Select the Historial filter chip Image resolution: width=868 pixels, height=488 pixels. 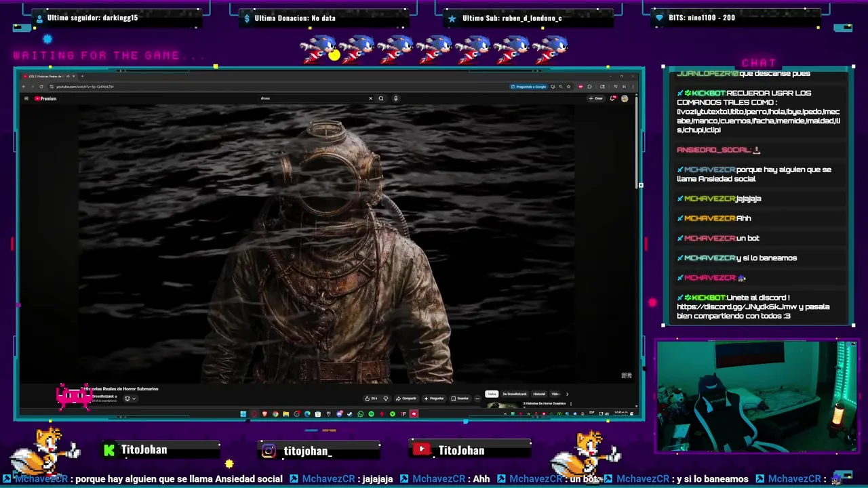(539, 394)
